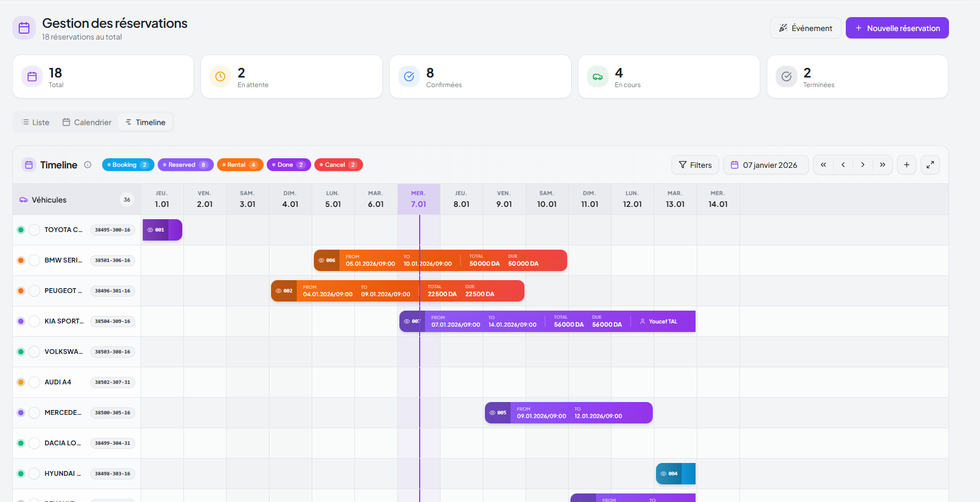
Task: Go to next day with right chevron
Action: point(862,165)
